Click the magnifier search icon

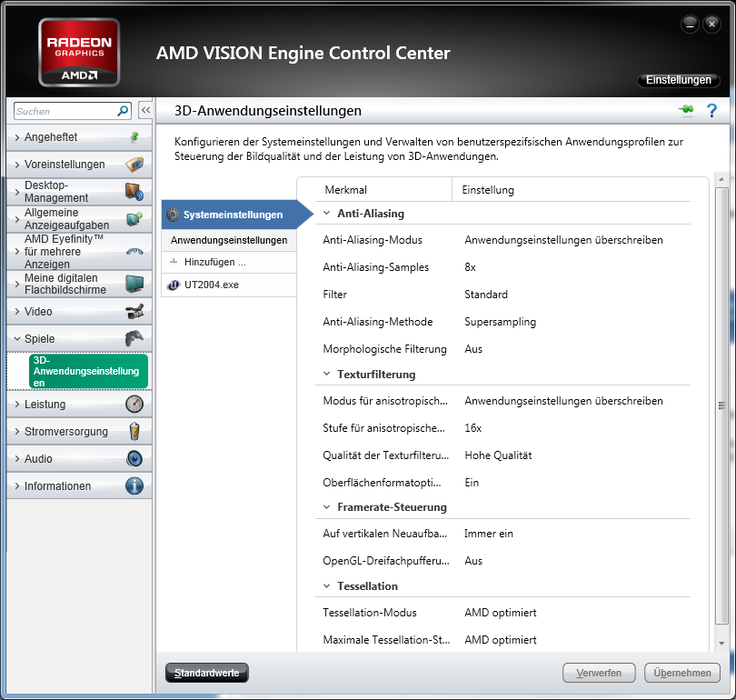(123, 111)
